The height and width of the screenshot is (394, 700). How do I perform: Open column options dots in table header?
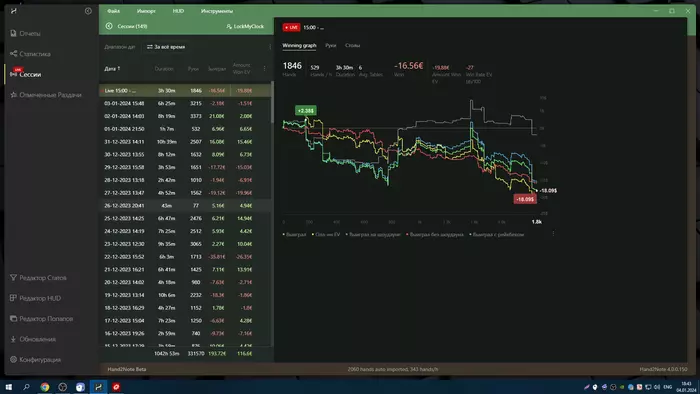pos(264,69)
